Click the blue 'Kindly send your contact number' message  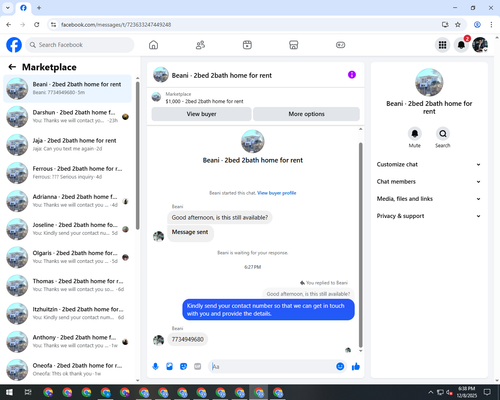(268, 310)
